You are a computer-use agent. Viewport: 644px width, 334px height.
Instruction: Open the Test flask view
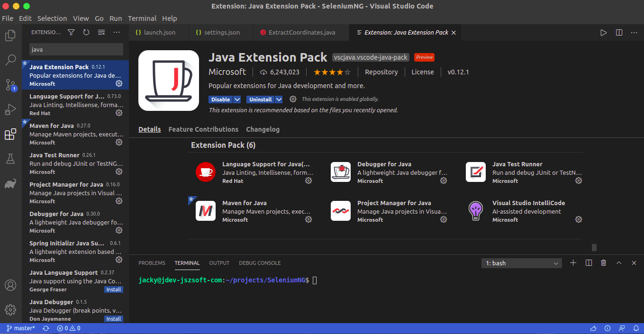(x=10, y=159)
